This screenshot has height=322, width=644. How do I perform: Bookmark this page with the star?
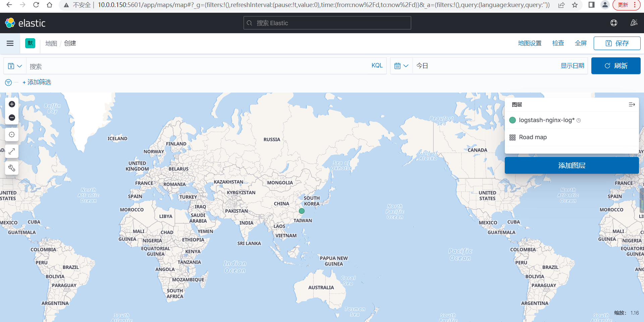575,5
